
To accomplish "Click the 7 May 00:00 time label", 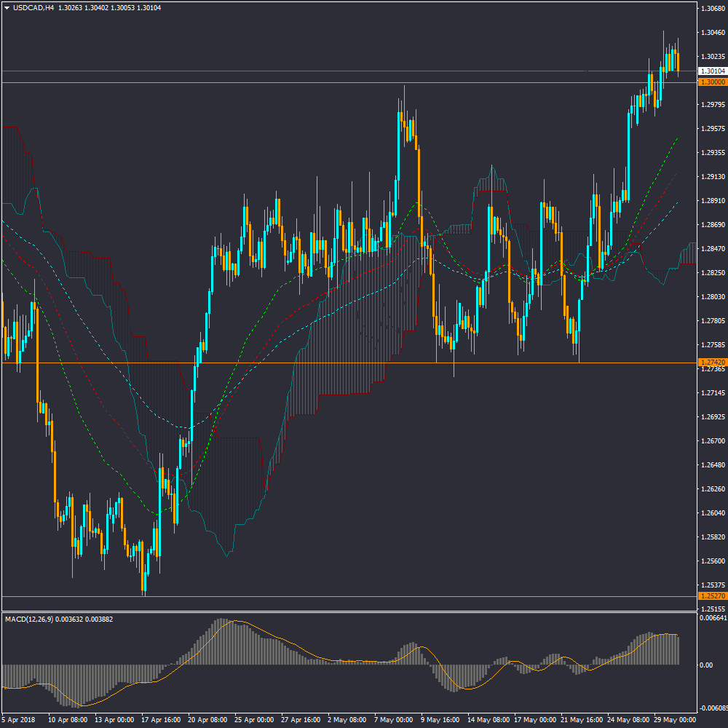I will point(393,719).
